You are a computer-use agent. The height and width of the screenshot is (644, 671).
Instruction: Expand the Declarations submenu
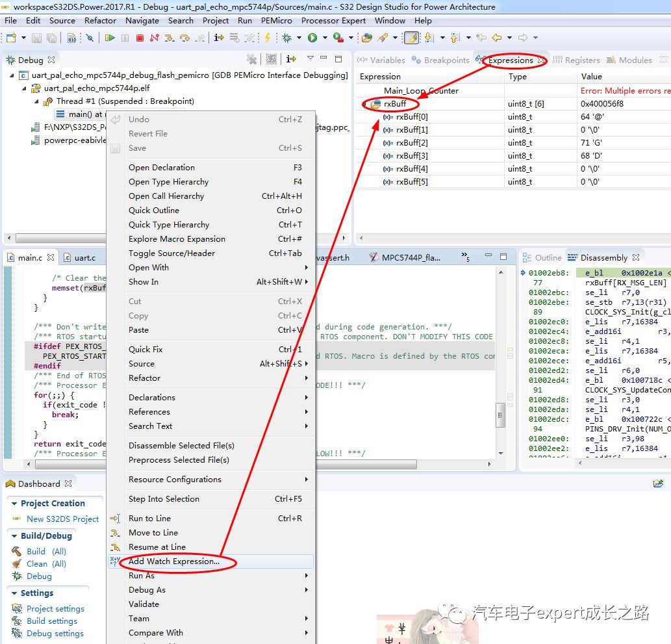tap(211, 397)
